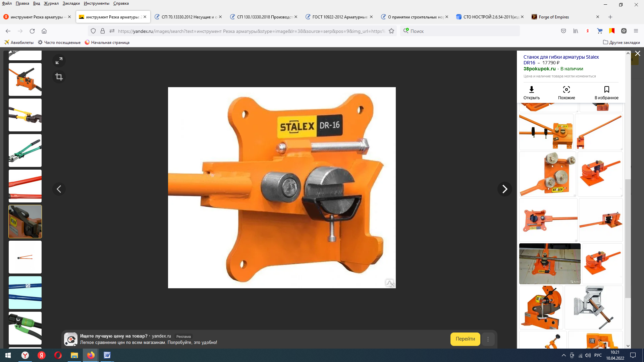This screenshot has width=644, height=362.
Task: Select the yellow bolt cutter thumbnail
Action: (x=25, y=115)
